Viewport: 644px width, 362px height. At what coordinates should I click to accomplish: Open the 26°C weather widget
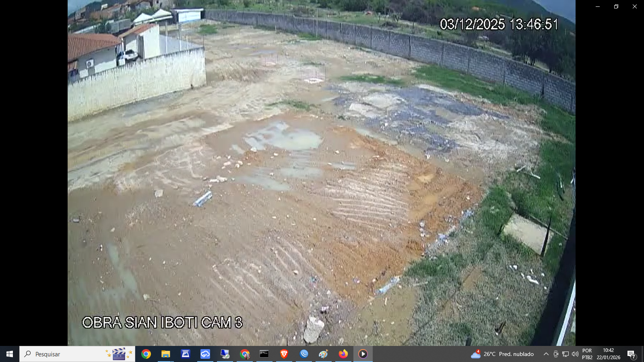502,354
